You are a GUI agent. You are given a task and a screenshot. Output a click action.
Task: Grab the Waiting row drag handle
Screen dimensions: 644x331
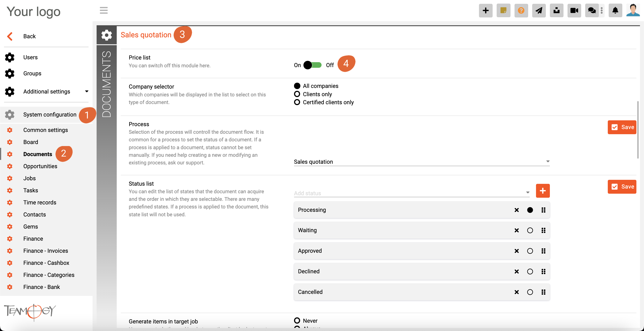543,231
